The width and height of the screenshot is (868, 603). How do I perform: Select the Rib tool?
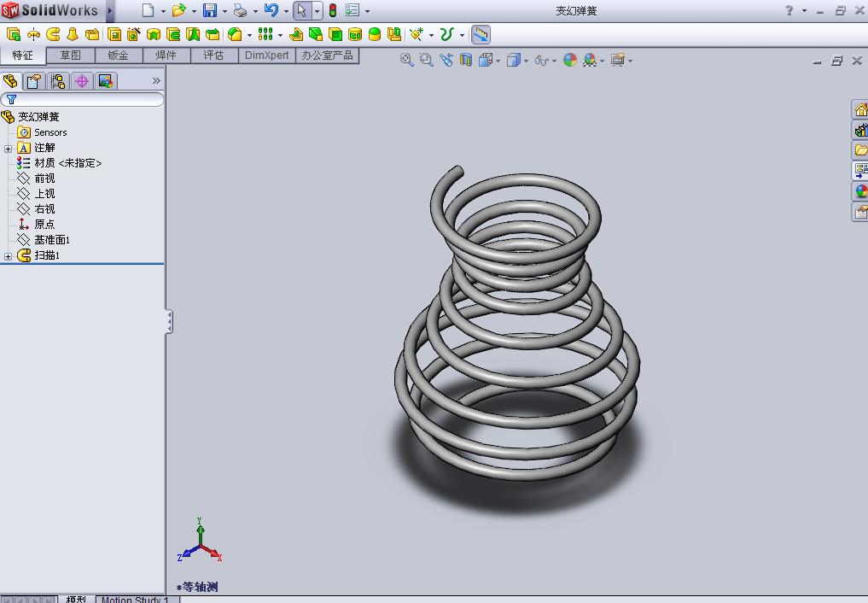click(296, 34)
